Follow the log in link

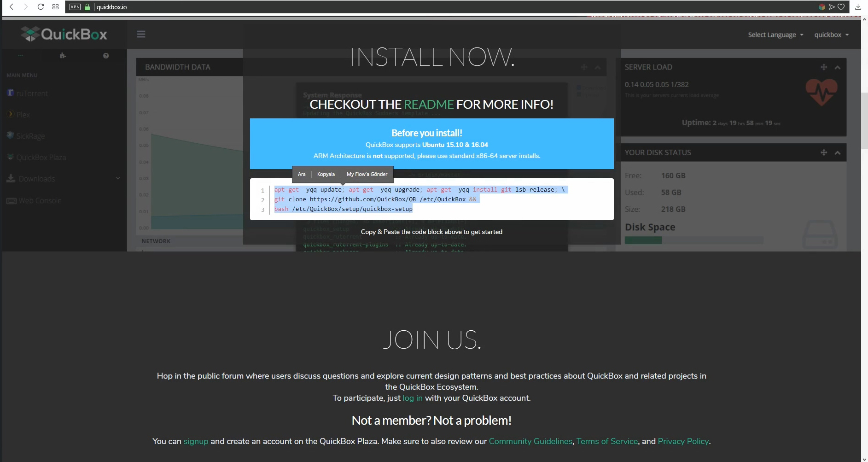[x=413, y=398]
